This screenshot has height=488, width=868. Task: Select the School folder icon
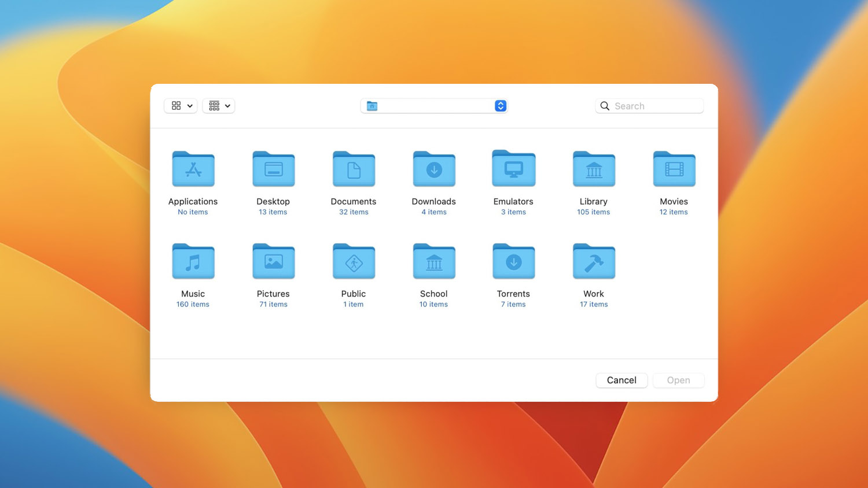click(x=434, y=261)
